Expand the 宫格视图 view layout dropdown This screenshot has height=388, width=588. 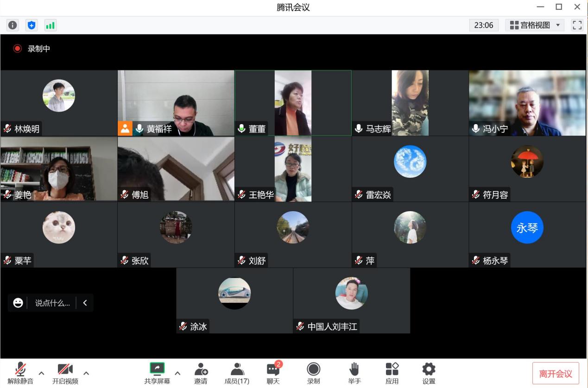pyautogui.click(x=535, y=25)
